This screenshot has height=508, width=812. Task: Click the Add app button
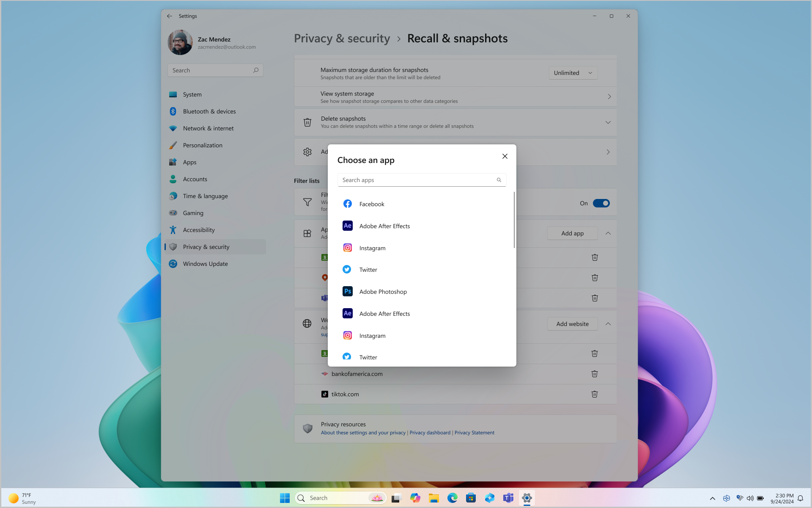[x=572, y=233]
